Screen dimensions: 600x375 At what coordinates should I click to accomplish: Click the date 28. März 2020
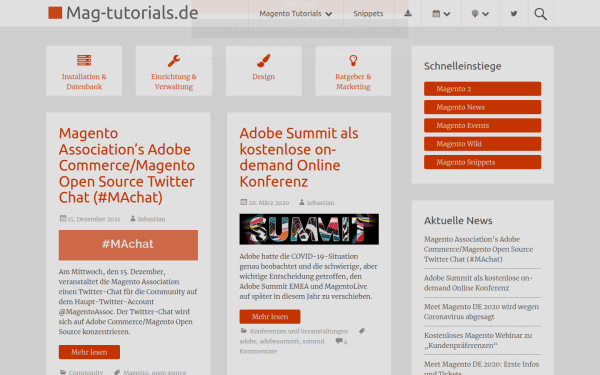[x=269, y=202]
